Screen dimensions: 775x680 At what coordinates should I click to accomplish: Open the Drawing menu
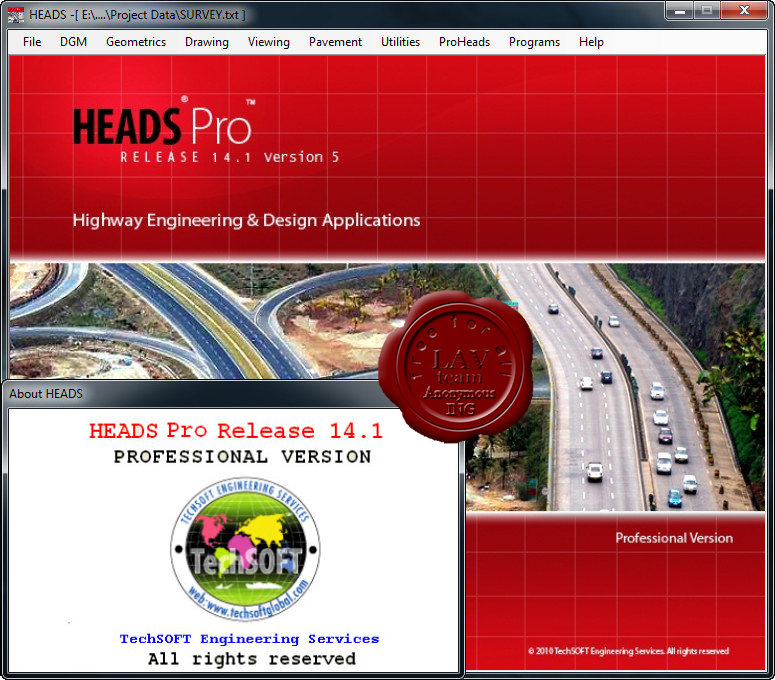[207, 42]
